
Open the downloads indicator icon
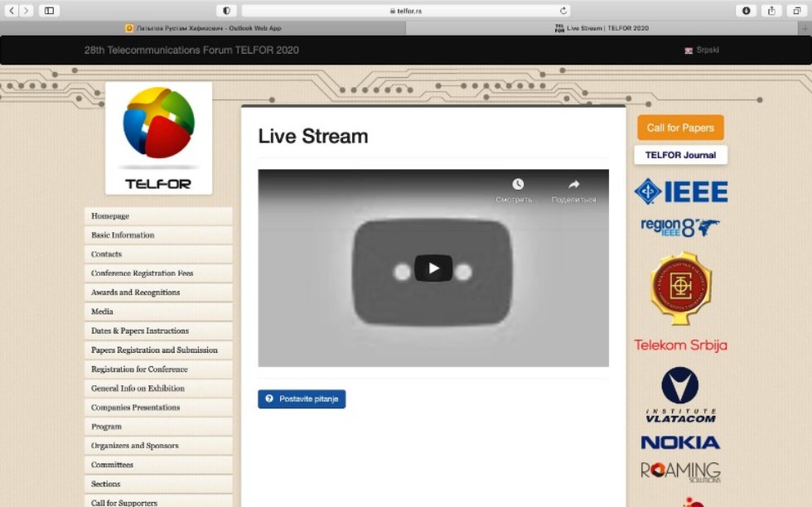[746, 11]
